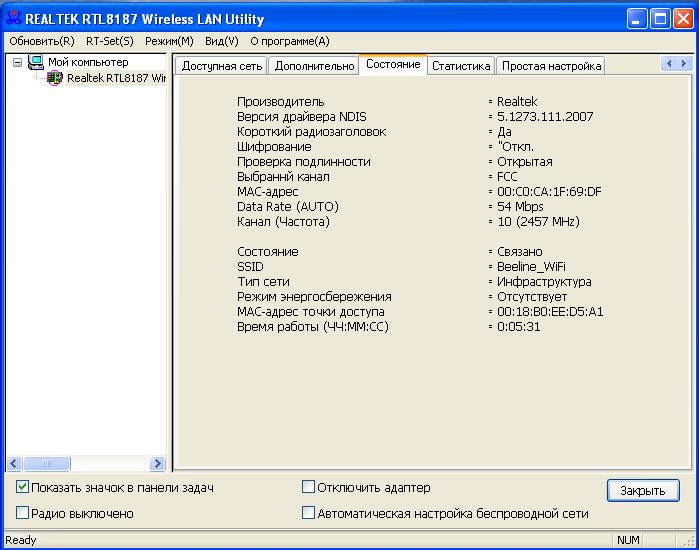Viewport: 699px width, 550px height.
Task: Collapse the Мой компьютер tree node
Action: click(17, 62)
